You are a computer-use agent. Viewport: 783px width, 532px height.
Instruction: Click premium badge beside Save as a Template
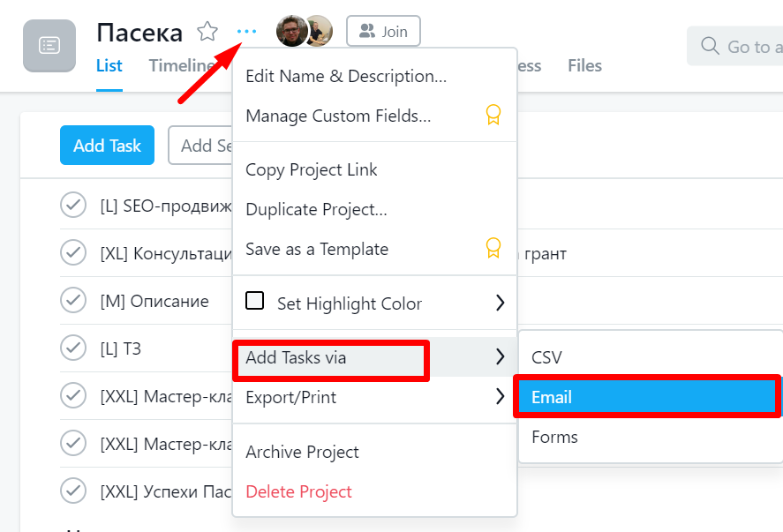pyautogui.click(x=493, y=249)
